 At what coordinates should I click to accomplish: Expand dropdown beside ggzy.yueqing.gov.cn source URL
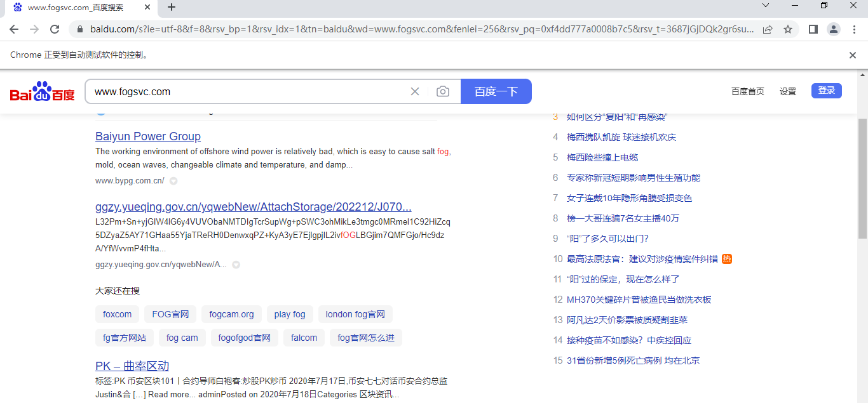[x=236, y=265]
